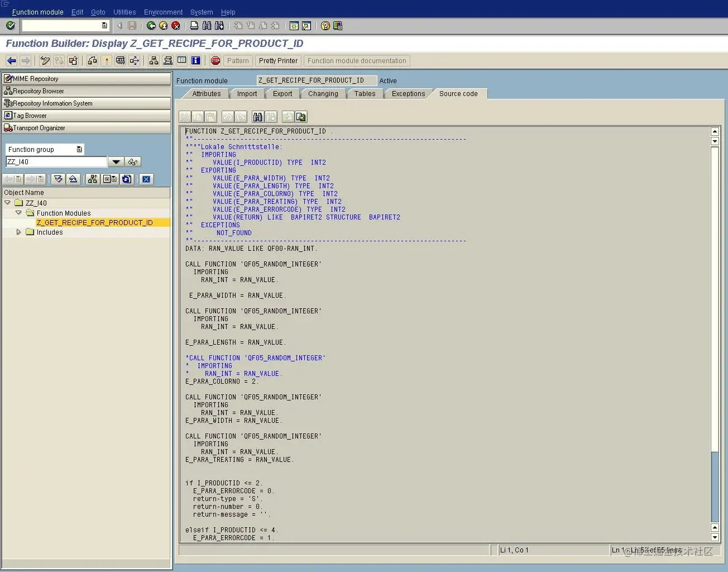
Task: Click the red STOP breakpoint icon
Action: 215,61
